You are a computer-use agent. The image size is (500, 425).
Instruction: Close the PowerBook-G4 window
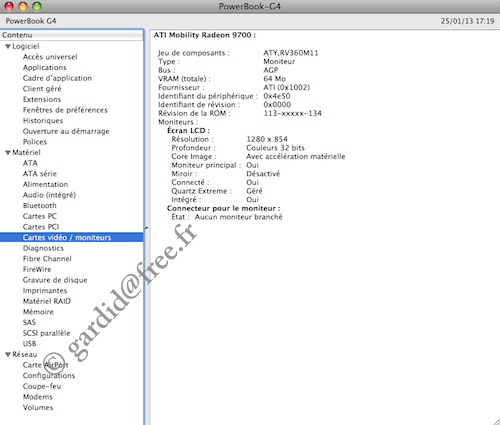click(9, 6)
